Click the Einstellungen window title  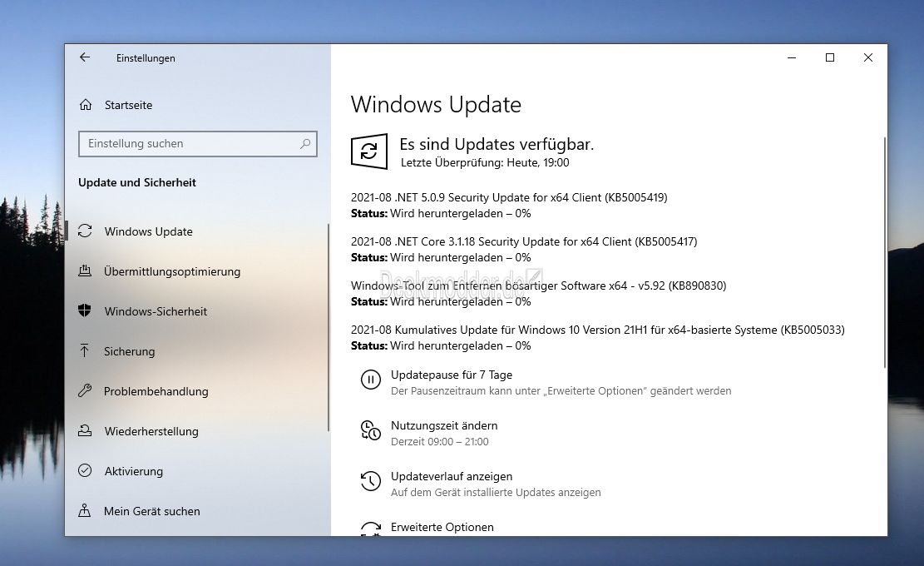pos(146,57)
